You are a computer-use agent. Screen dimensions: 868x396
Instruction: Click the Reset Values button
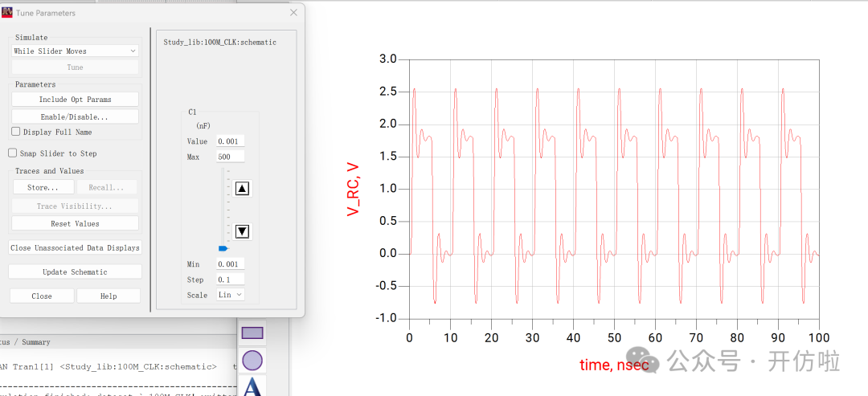pos(75,223)
